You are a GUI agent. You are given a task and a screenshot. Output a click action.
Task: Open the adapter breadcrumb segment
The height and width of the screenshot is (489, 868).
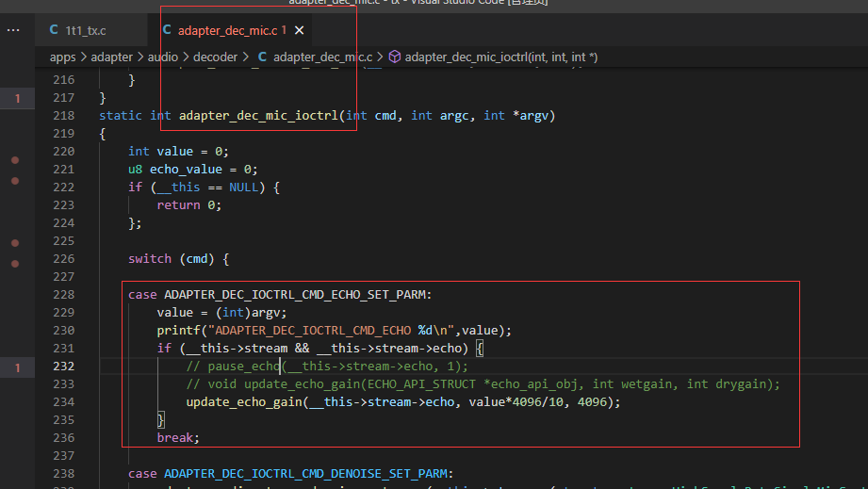[112, 57]
